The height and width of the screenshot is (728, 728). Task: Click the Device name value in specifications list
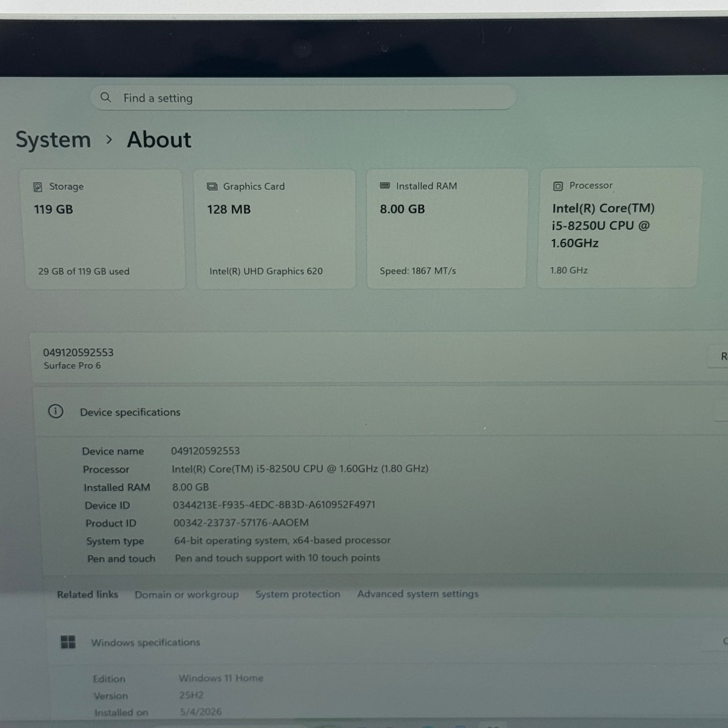click(x=206, y=450)
